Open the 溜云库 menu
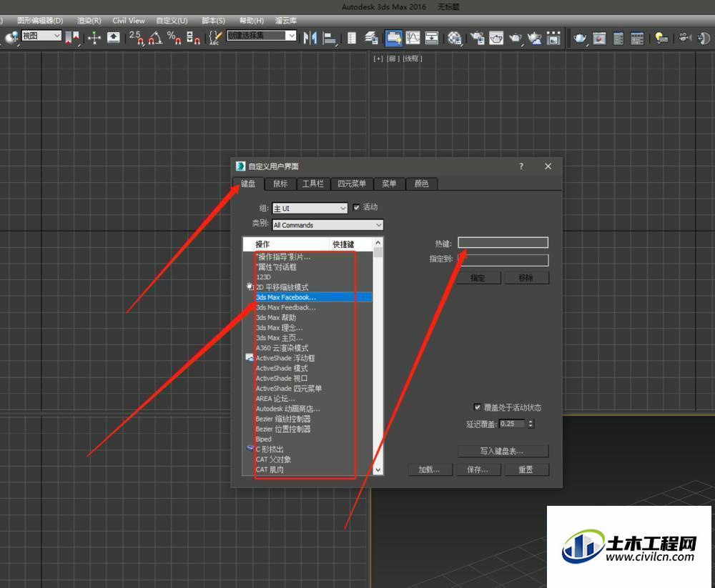This screenshot has width=715, height=588. point(286,21)
